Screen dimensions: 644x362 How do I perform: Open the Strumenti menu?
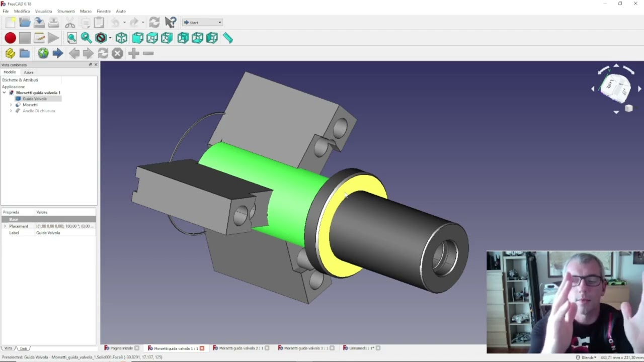tap(66, 11)
